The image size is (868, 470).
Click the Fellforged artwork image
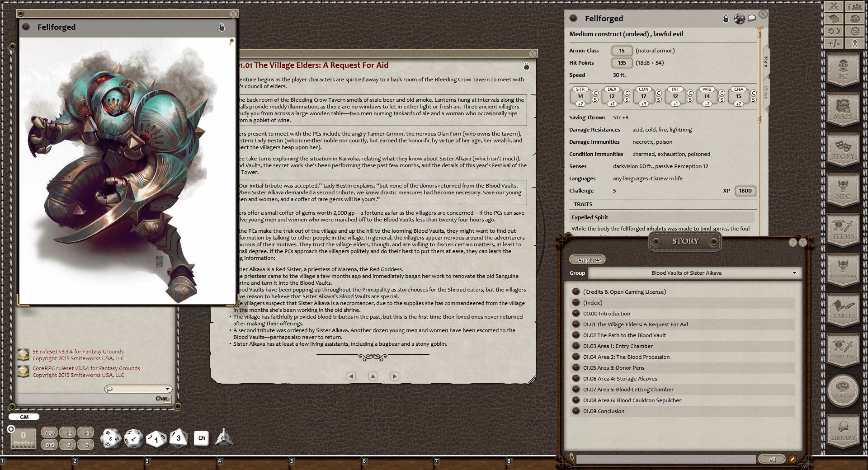(x=127, y=171)
